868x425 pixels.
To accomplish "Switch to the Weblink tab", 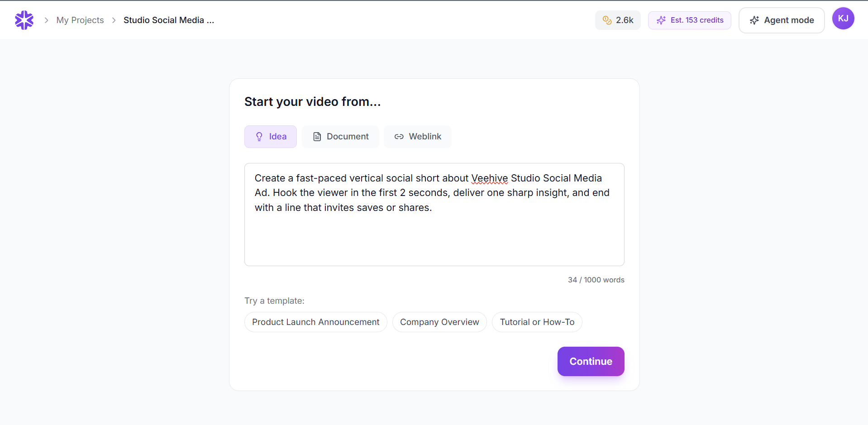I will point(418,137).
